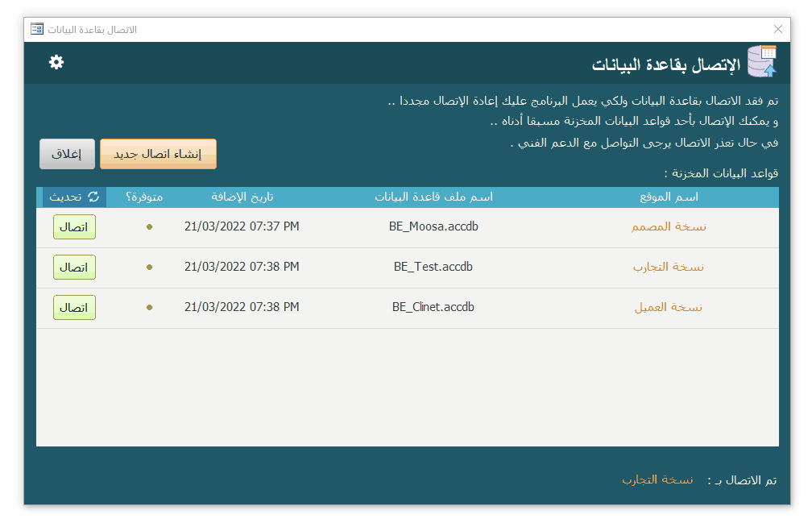Screen dimensions: 812x523
Task: Click availability dot for BE_Clinet.accdb
Action: pos(149,308)
